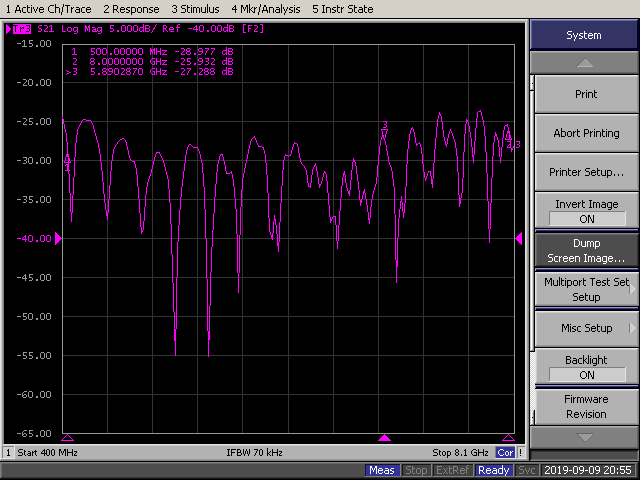Click channel 1 number box

(8, 453)
